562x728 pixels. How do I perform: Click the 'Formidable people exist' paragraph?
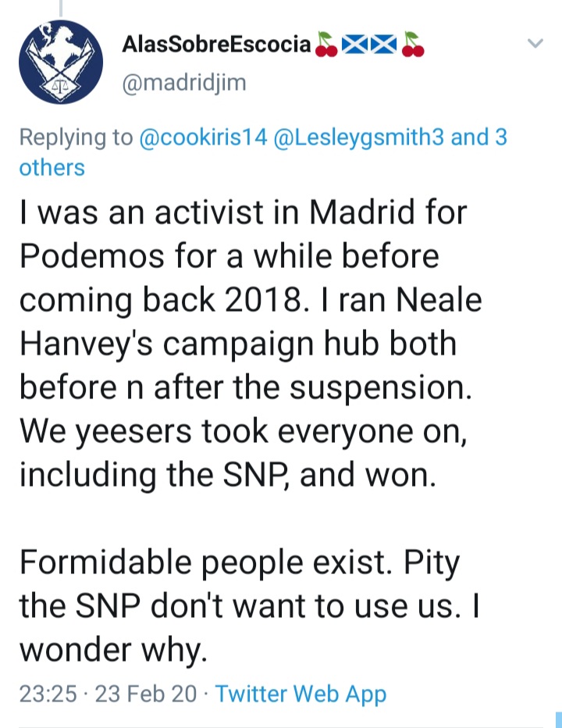[x=250, y=605]
